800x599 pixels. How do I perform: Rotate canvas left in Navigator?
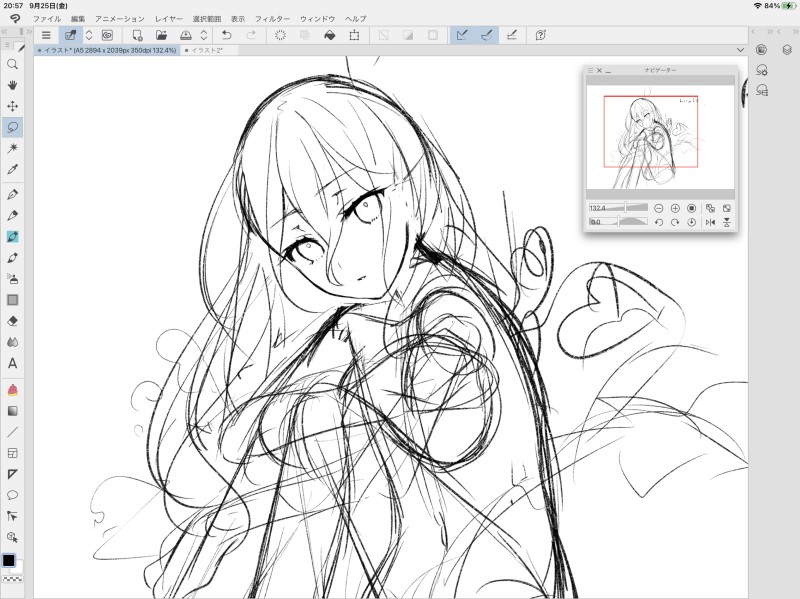pos(659,222)
